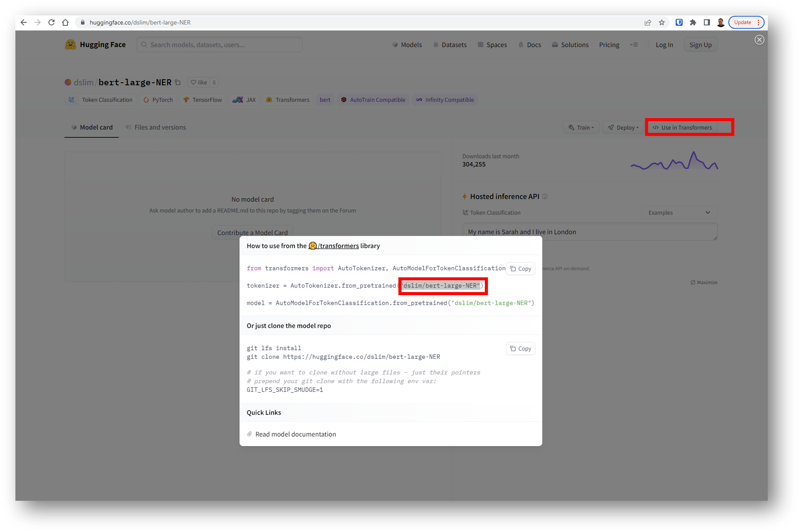Copy the transformers code snippet

coord(520,269)
